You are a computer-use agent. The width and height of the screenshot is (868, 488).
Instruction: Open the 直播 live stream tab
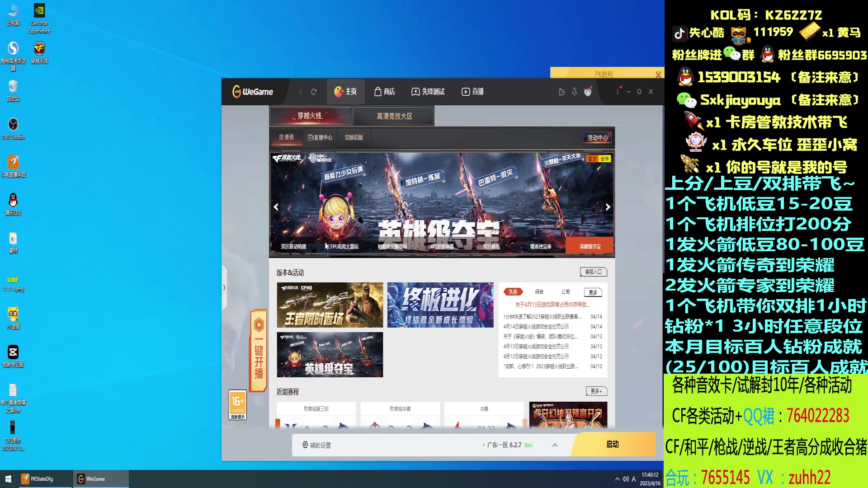(x=472, y=92)
